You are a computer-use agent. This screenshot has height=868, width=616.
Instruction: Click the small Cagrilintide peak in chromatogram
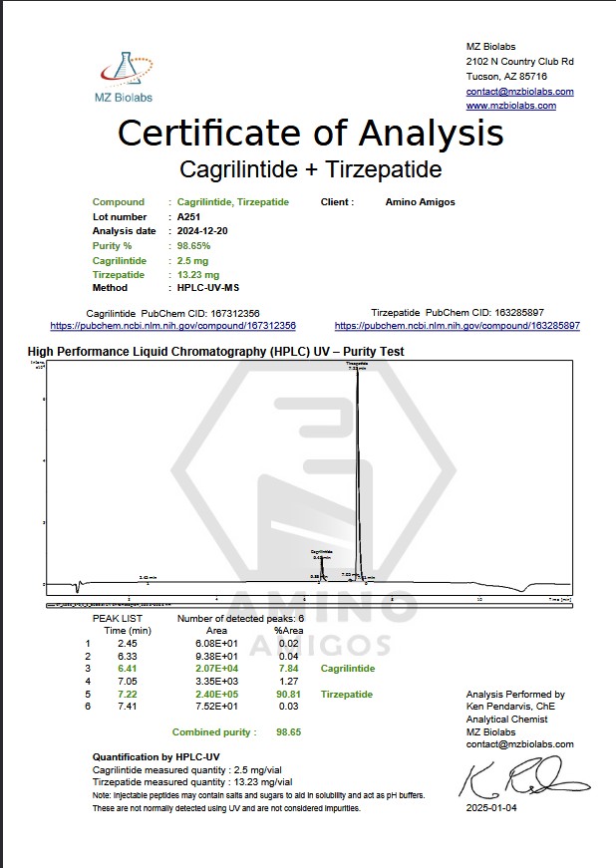tap(322, 570)
